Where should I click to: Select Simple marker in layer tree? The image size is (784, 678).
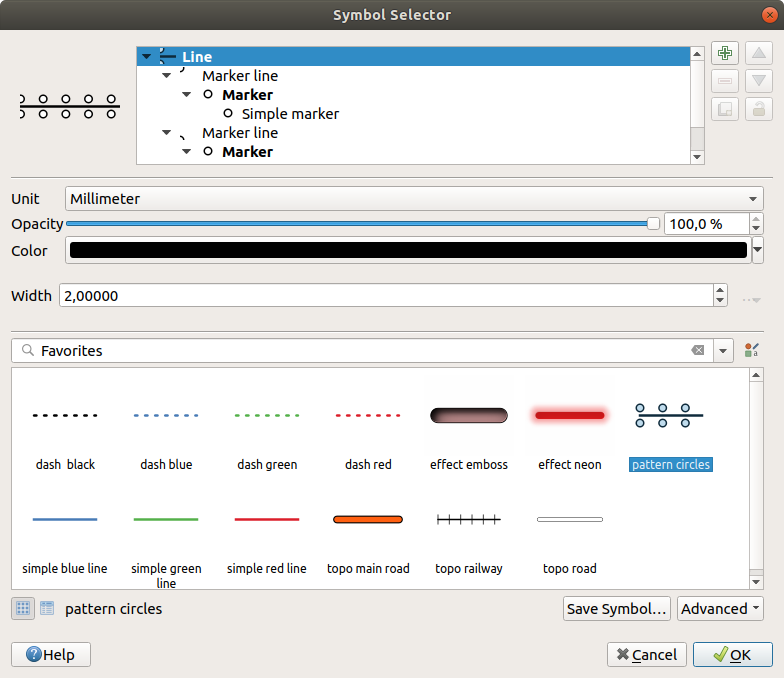[290, 114]
